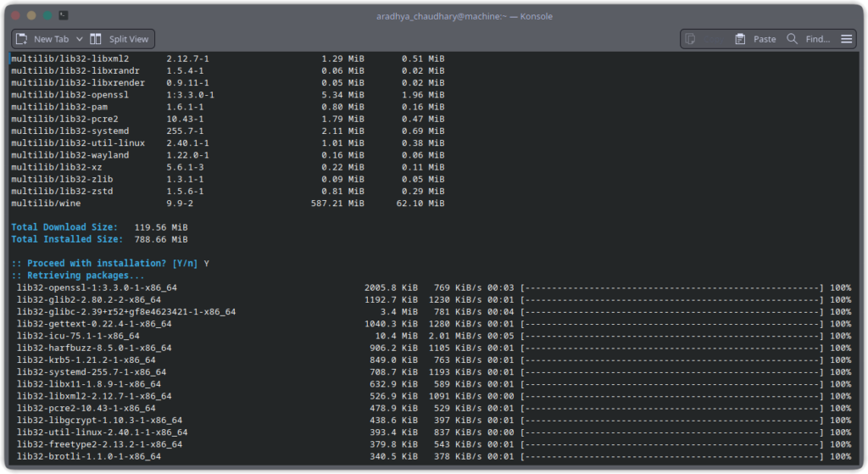This screenshot has width=868, height=474.
Task: Click lib32-krb5-1.21.2-1-x86_64 download line
Action: pyautogui.click(x=434, y=360)
